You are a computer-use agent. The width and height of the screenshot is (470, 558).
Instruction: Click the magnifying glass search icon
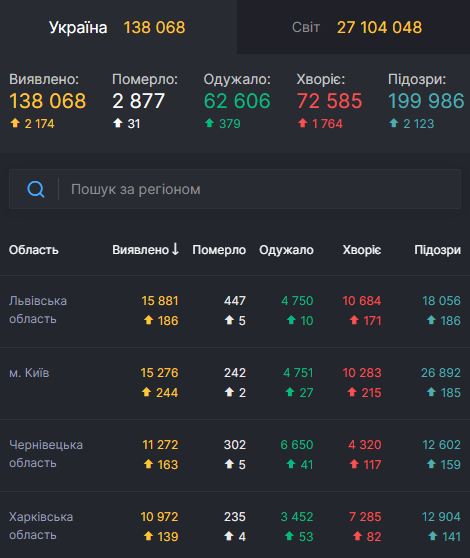point(36,189)
